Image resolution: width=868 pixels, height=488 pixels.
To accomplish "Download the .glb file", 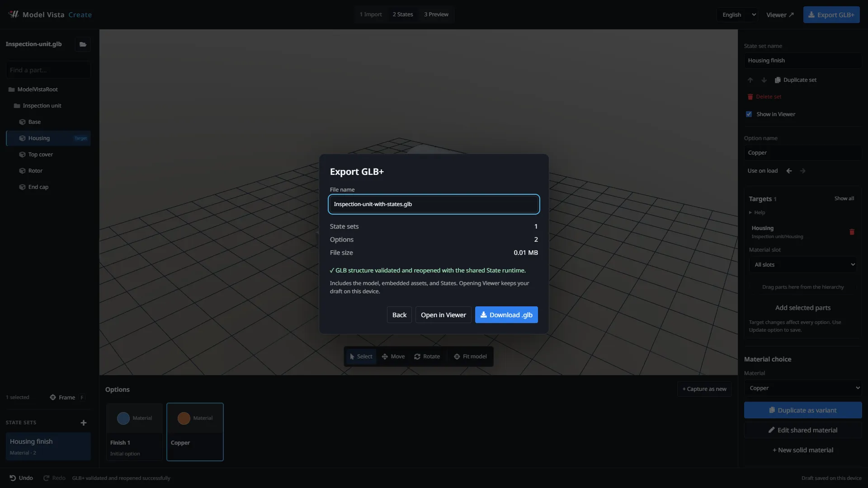I will click(x=506, y=315).
